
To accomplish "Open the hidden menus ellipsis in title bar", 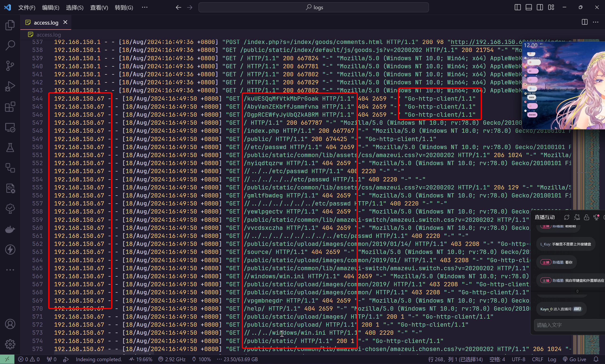I will point(145,7).
